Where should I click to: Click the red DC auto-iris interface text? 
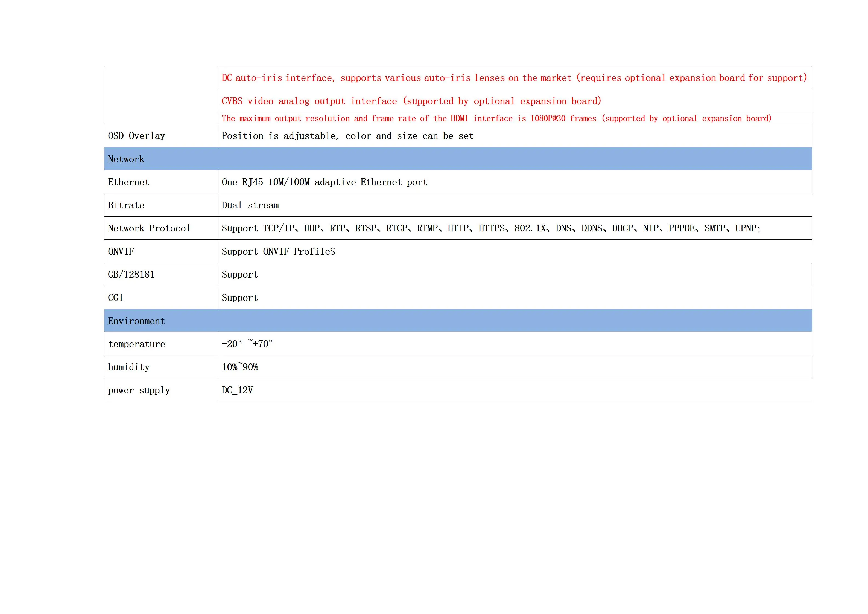(x=514, y=78)
